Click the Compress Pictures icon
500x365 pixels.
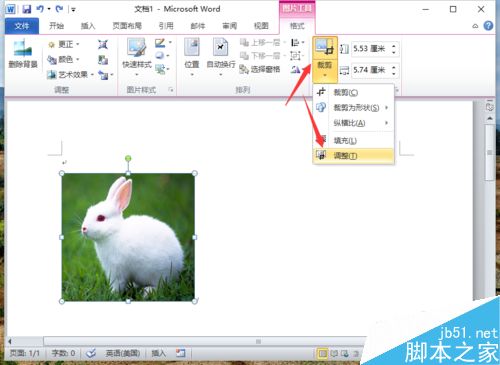[103, 44]
